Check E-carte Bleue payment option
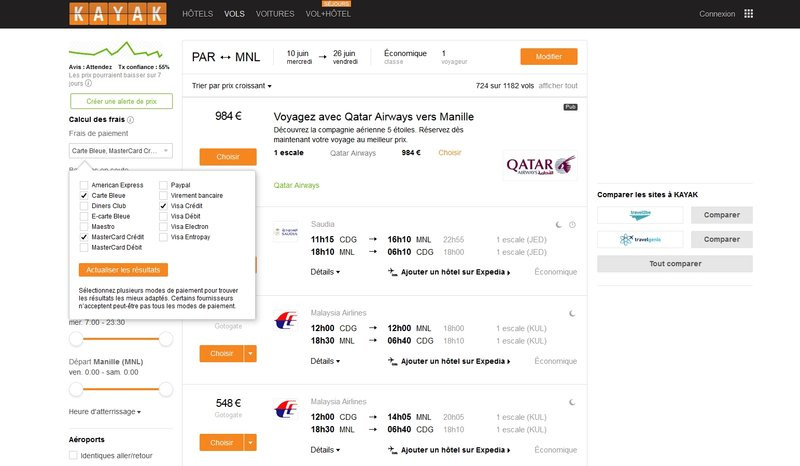This screenshot has width=800, height=466. click(x=84, y=216)
